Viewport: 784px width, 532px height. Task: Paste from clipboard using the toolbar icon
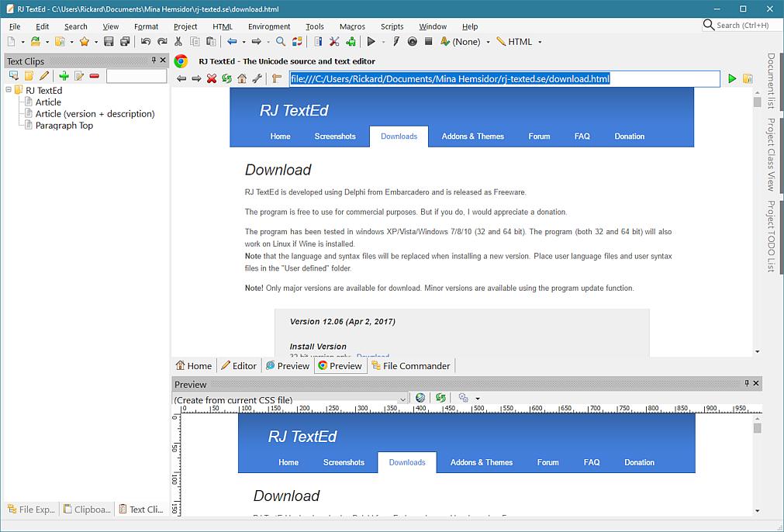point(211,42)
